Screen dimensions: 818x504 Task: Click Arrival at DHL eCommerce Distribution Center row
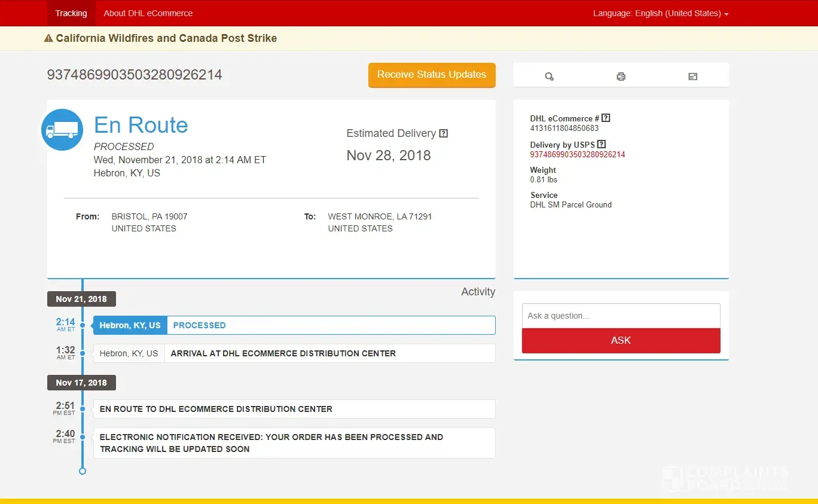click(294, 353)
